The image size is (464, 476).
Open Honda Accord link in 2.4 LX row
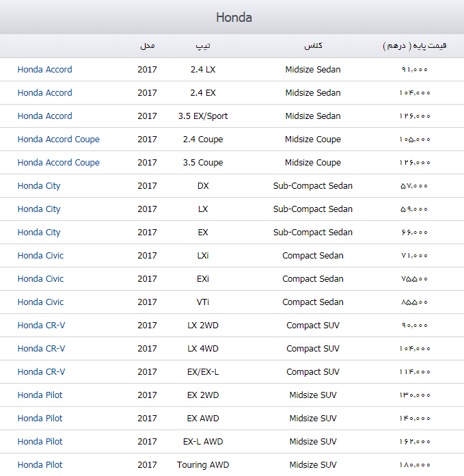tap(45, 70)
